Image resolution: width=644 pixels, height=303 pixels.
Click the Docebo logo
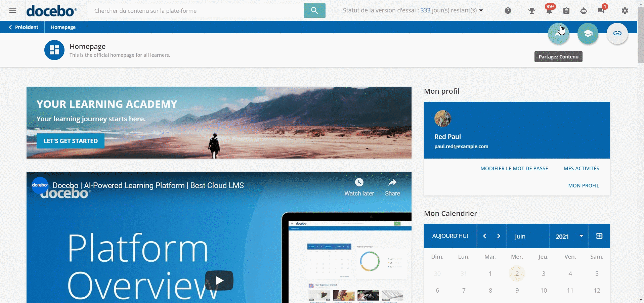52,11
